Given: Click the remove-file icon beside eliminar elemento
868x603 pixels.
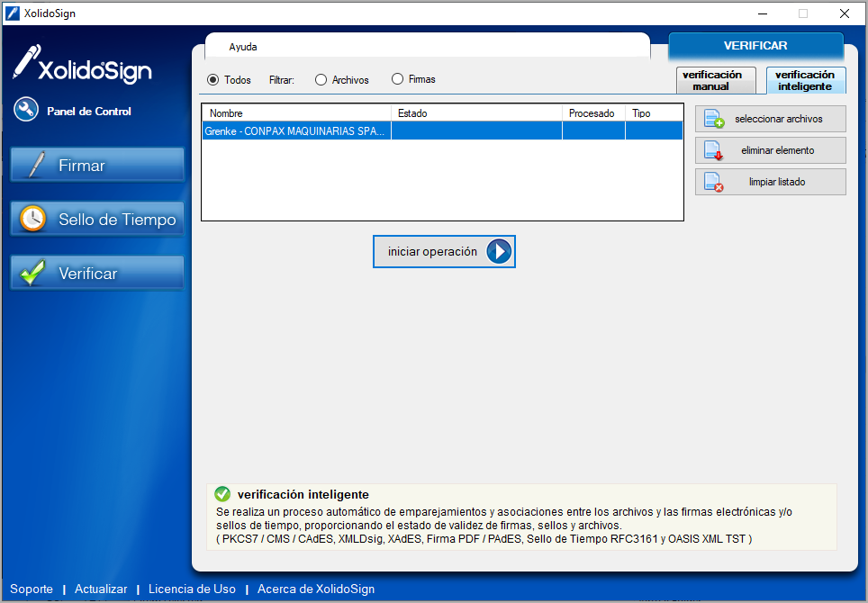Looking at the screenshot, I should (x=713, y=150).
